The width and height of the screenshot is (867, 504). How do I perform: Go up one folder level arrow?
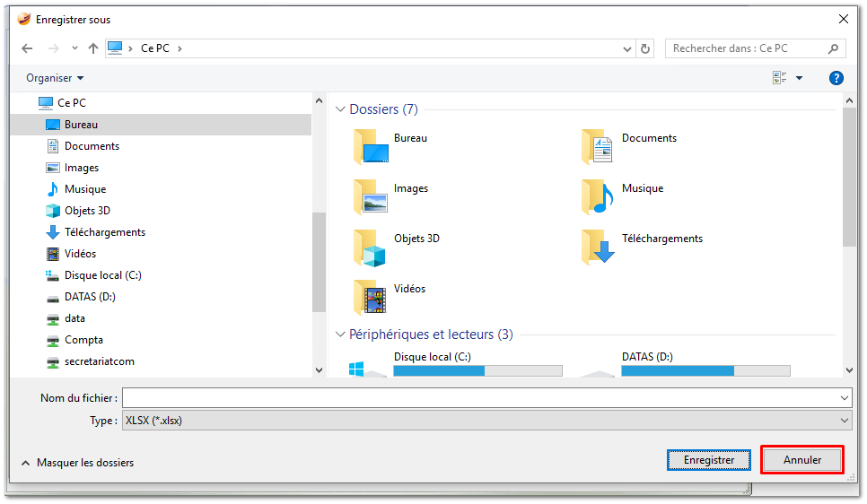tap(93, 48)
